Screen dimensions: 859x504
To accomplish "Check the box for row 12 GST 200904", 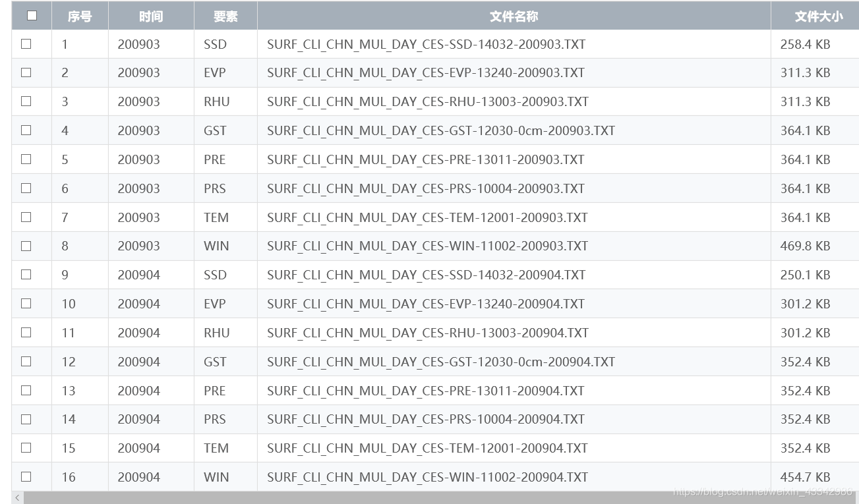I will 26,361.
